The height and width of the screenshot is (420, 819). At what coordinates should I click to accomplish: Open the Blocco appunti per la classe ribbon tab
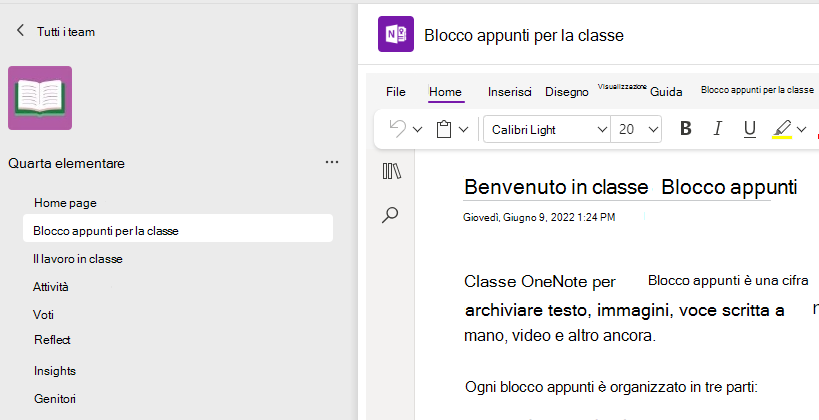click(x=757, y=90)
